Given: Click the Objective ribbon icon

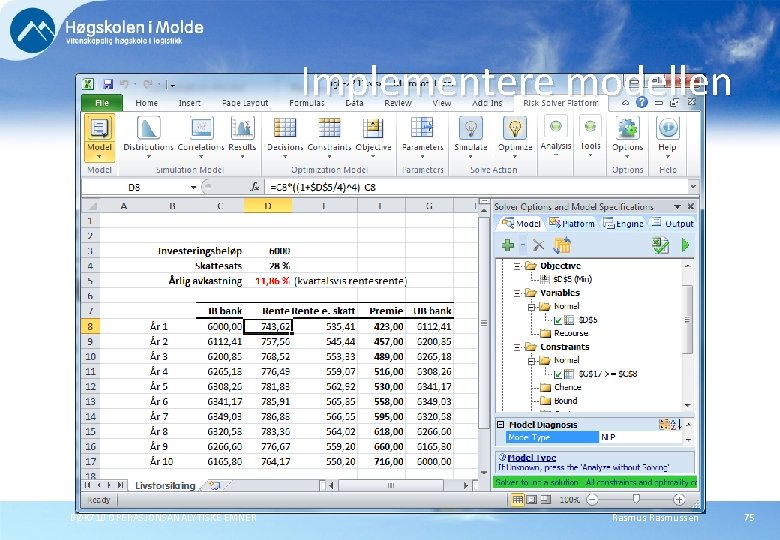Looking at the screenshot, I should click(x=373, y=128).
